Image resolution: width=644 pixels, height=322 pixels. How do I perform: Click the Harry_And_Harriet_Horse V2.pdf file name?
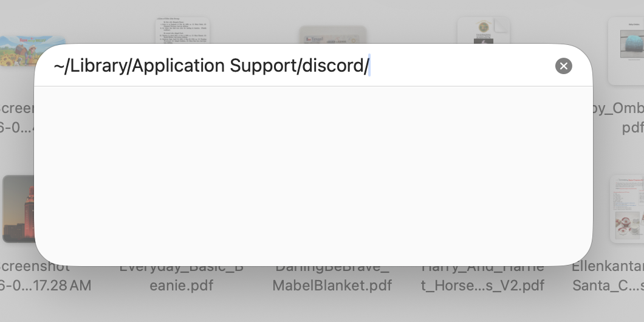(x=483, y=277)
